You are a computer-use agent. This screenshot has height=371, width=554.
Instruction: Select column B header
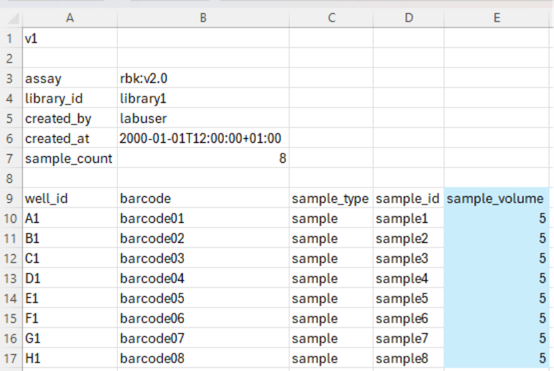pyautogui.click(x=203, y=18)
